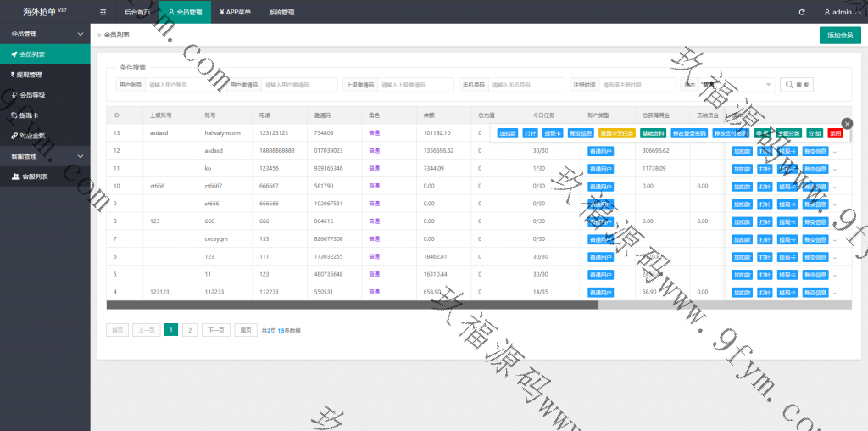Open the admin user menu

pyautogui.click(x=839, y=12)
